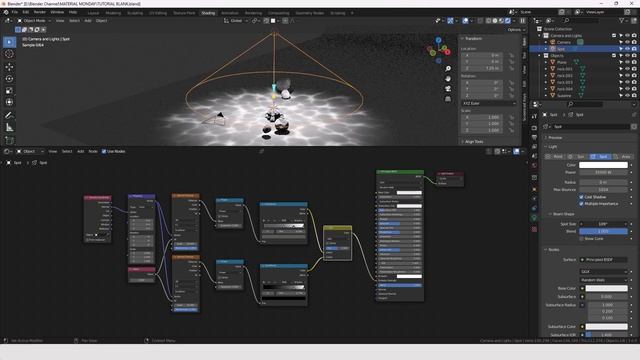Hide the Camera object with its eye icon
This screenshot has width=640, height=360.
[x=627, y=42]
